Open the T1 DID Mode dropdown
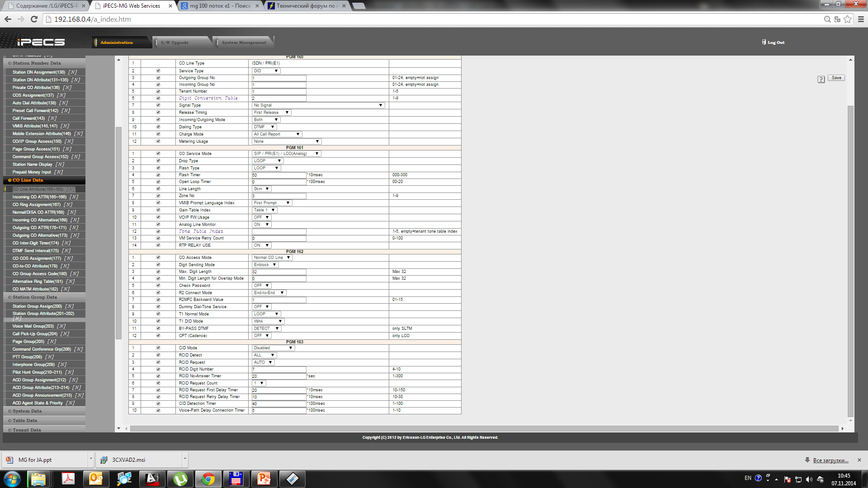 (x=268, y=321)
